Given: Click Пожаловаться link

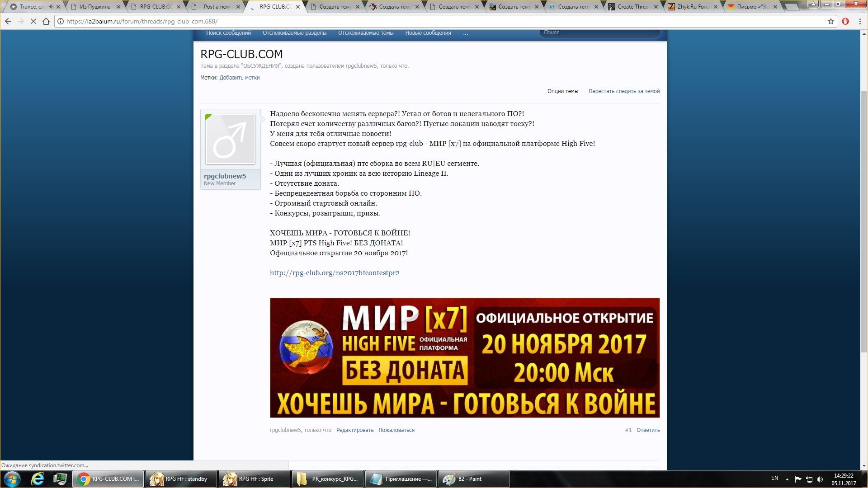Looking at the screenshot, I should coord(396,430).
